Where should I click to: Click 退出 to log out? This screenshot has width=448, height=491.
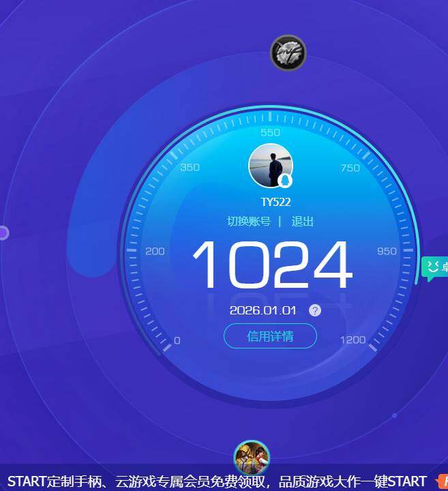[x=303, y=222]
